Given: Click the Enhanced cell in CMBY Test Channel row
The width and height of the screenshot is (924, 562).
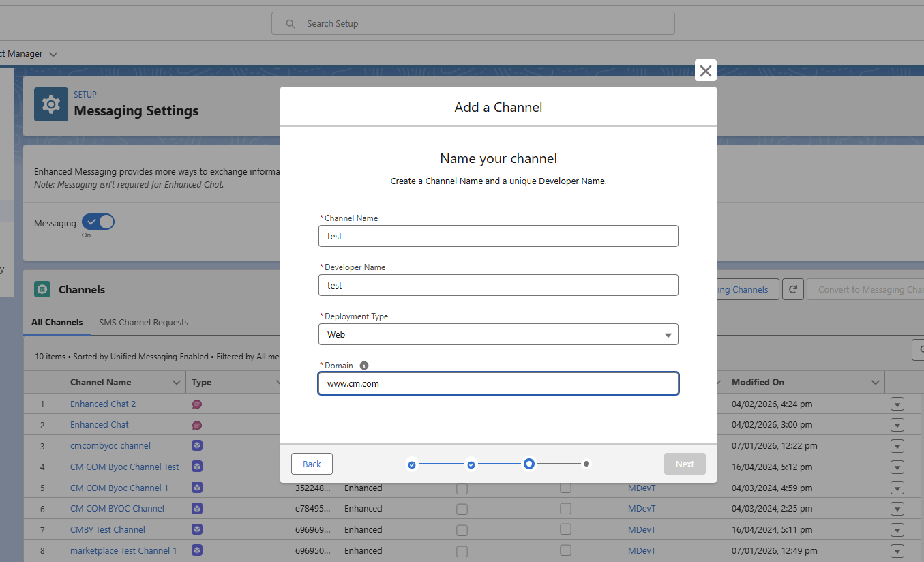Looking at the screenshot, I should pyautogui.click(x=363, y=529).
